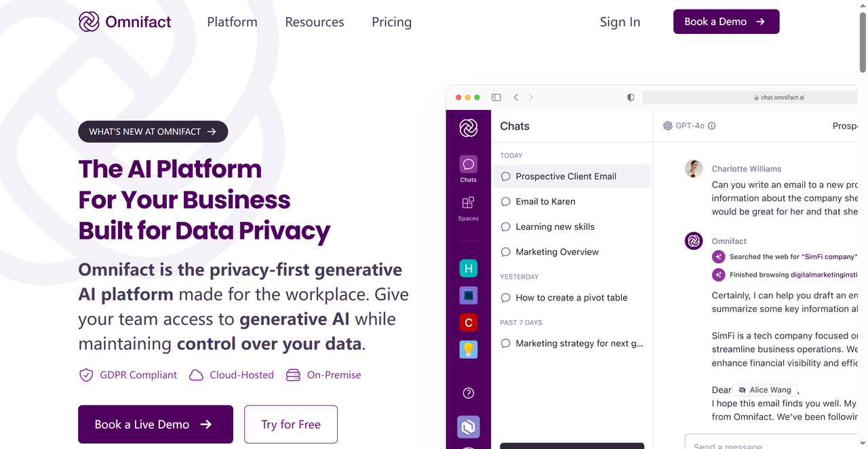Select the red C space icon
The image size is (868, 449).
point(468,322)
